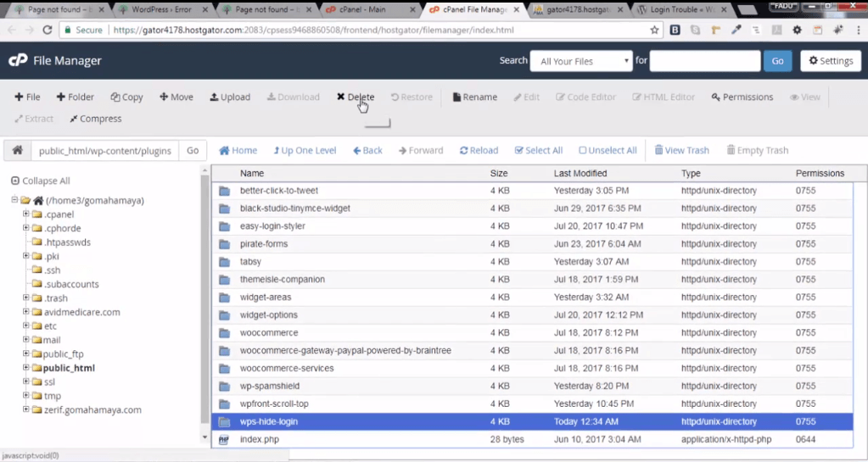Click the cPanel logo in header

point(18,60)
